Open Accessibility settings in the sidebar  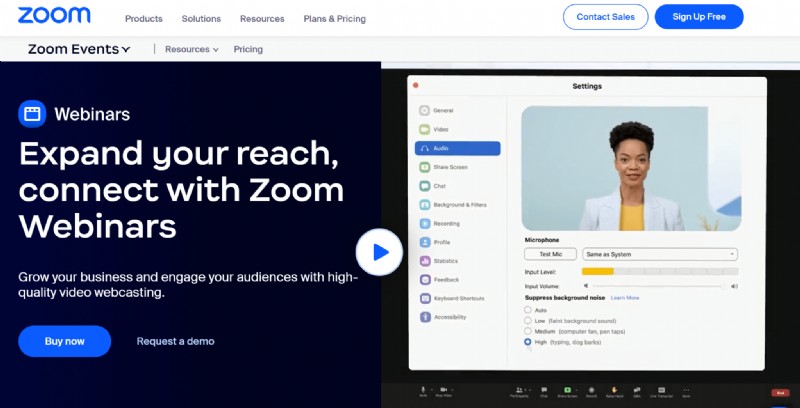click(451, 317)
